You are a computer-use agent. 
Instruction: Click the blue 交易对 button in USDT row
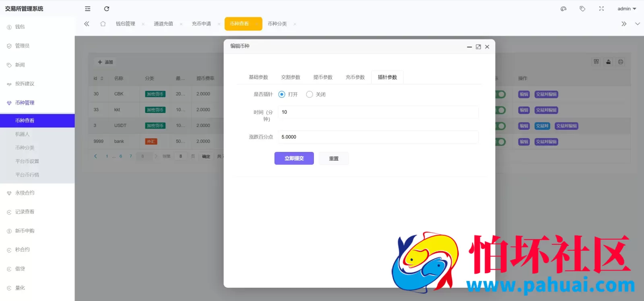pyautogui.click(x=542, y=126)
